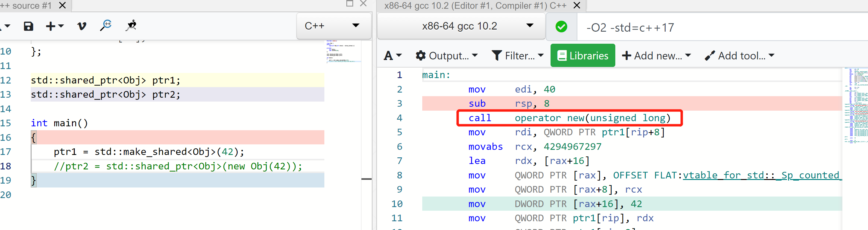Viewport: 868px width, 230px height.
Task: Click the 'int main()' source line
Action: [x=59, y=123]
